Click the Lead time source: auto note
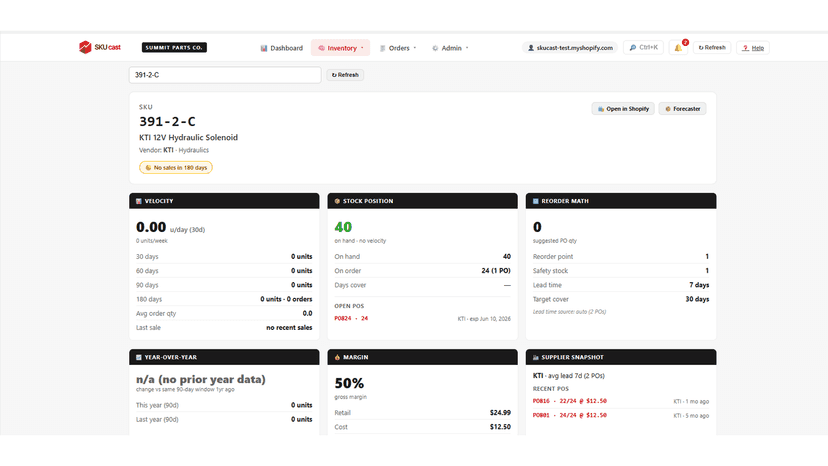Viewport: 828px width, 466px height. tap(569, 312)
